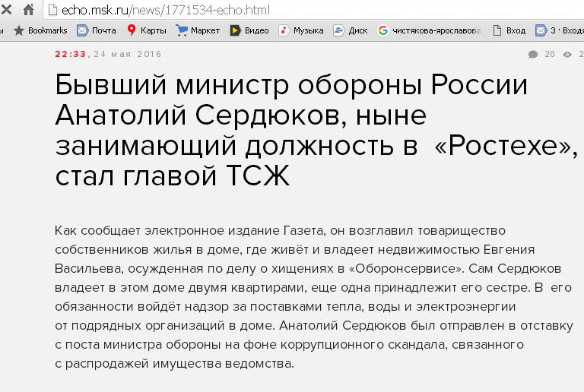Image resolution: width=584 pixels, height=392 pixels.
Task: Click the words стал главой ТСЖ
Action: click(x=173, y=175)
